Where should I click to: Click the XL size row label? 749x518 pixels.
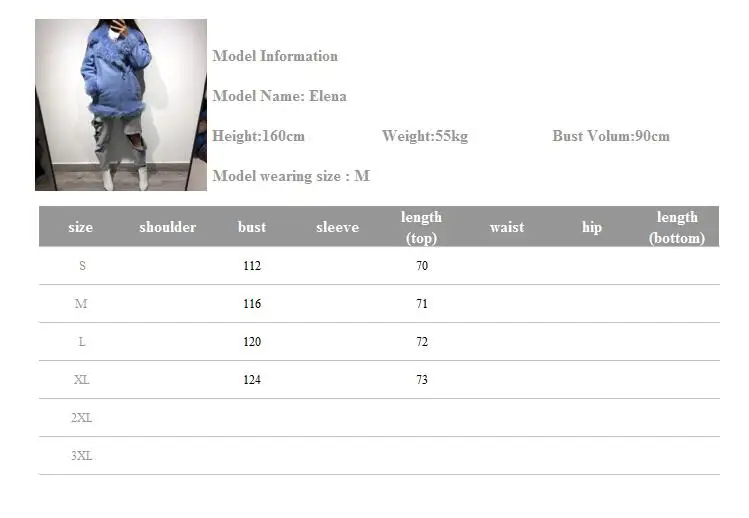click(x=82, y=379)
